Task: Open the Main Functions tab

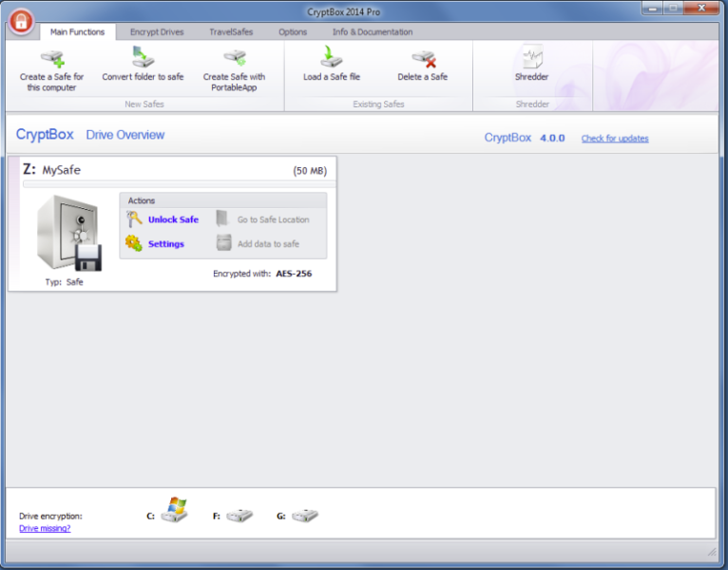Action: (x=78, y=32)
